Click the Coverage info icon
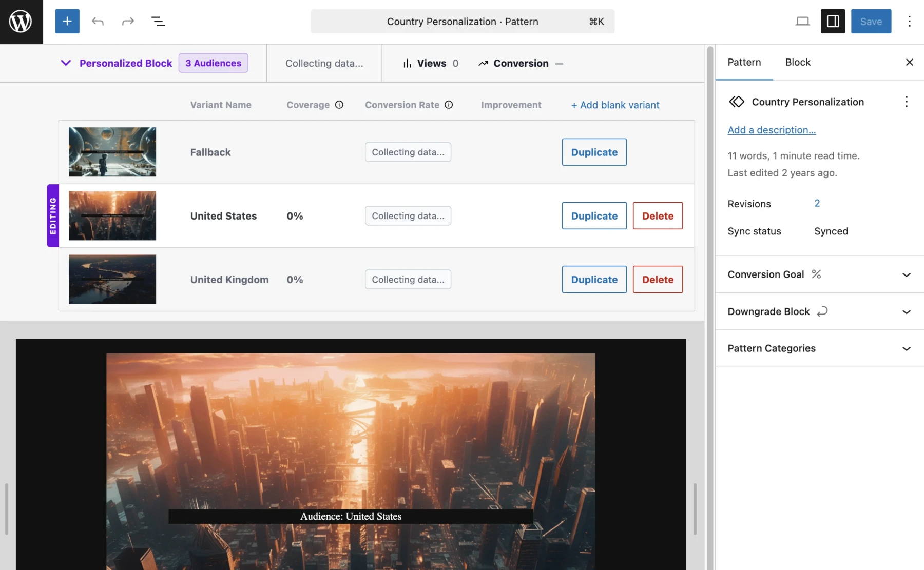The image size is (924, 570). pyautogui.click(x=339, y=105)
